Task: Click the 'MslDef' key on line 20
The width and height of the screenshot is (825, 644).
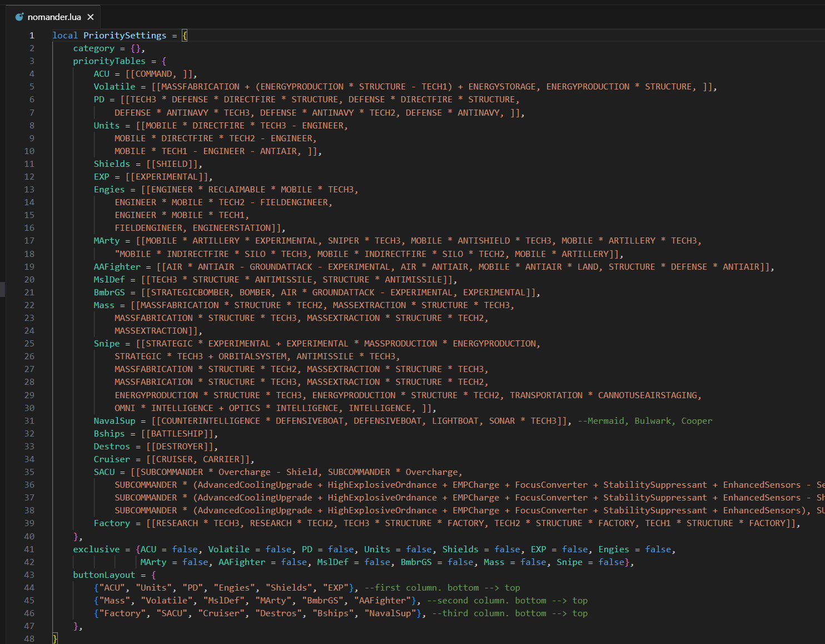Action: [110, 279]
